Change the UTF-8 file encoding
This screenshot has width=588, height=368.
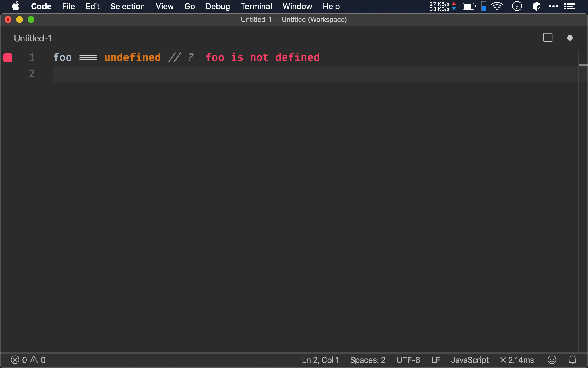[x=408, y=360]
